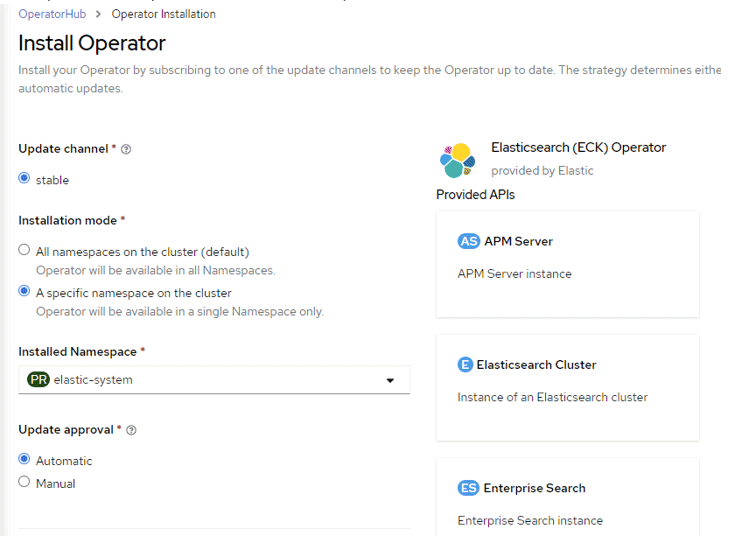
Task: Click the help icon beside Update approval
Action: click(x=131, y=430)
